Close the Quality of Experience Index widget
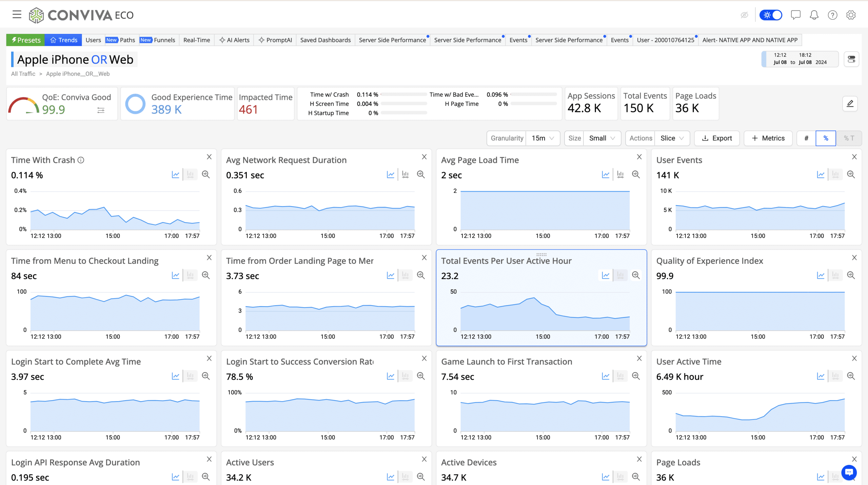 (854, 257)
